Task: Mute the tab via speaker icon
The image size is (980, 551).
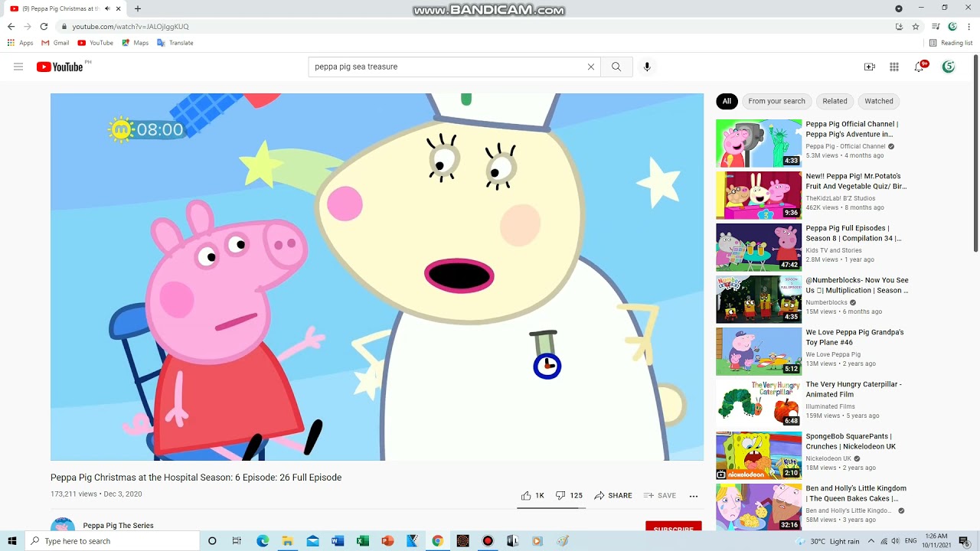Action: point(107,8)
